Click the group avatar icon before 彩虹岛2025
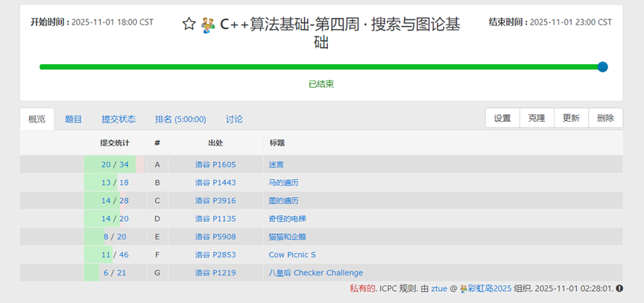The width and height of the screenshot is (644, 303). coord(463,288)
